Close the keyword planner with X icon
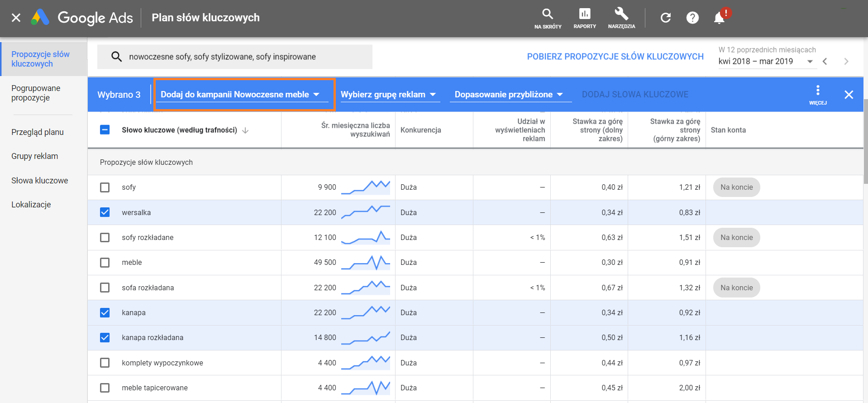This screenshot has height=403, width=868. pyautogui.click(x=16, y=18)
